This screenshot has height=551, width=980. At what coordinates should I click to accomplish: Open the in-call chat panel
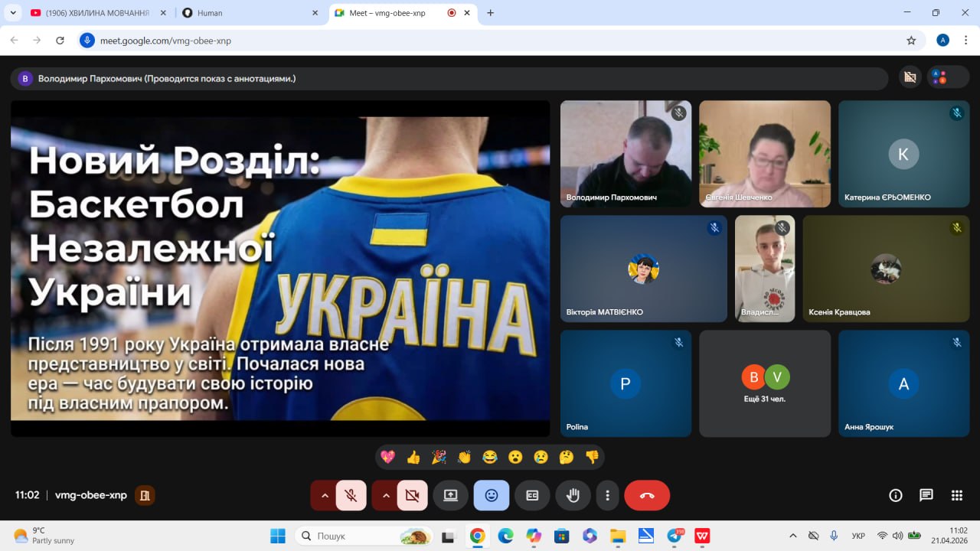(926, 496)
